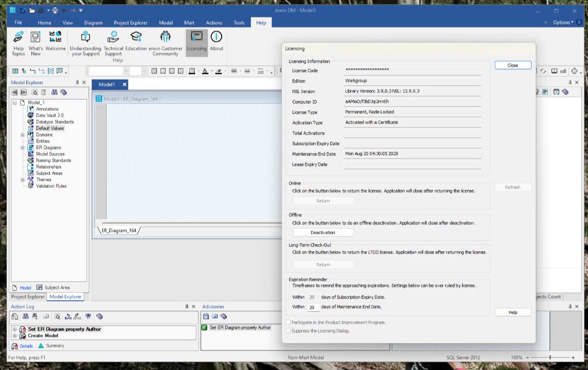This screenshot has height=370, width=588.
Task: Click the Italic formatting button
Action: [x=163, y=71]
